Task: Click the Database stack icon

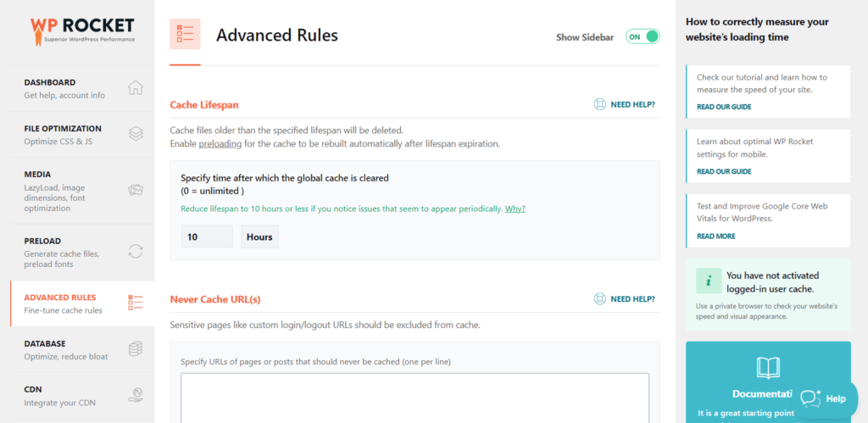Action: point(136,348)
